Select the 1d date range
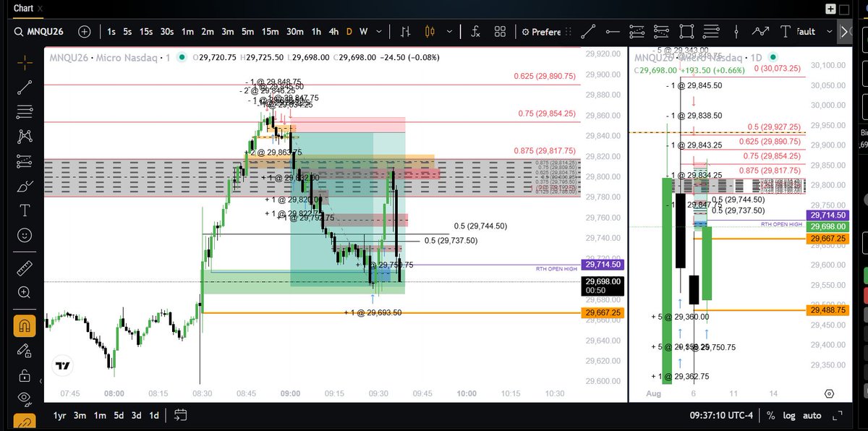The image size is (868, 431). (153, 415)
